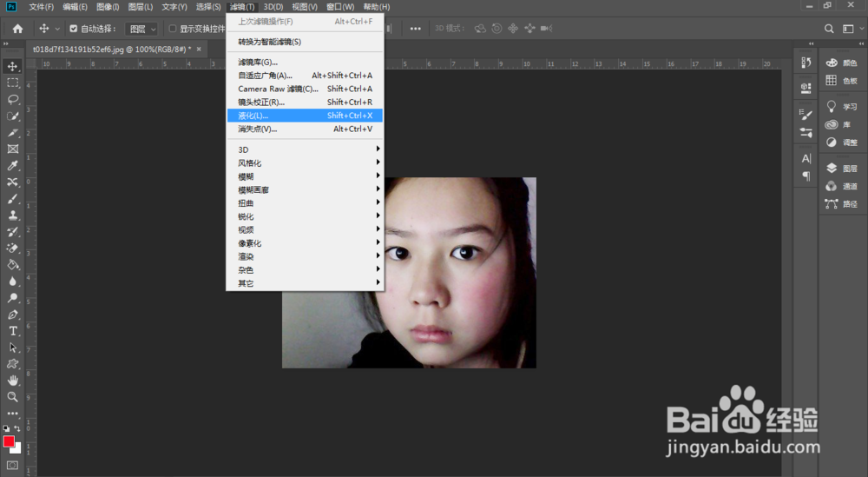
Task: Select the Quick Selection tool
Action: pos(13,116)
